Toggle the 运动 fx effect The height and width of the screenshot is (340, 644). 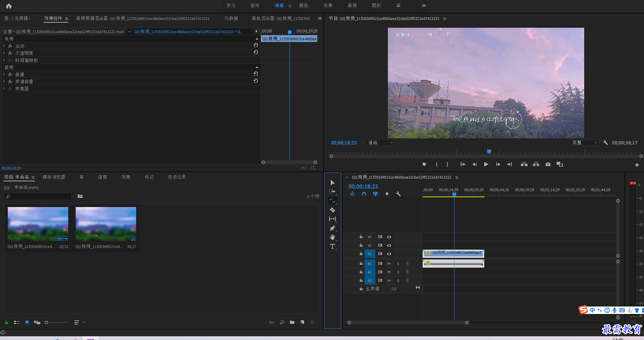pyautogui.click(x=10, y=46)
